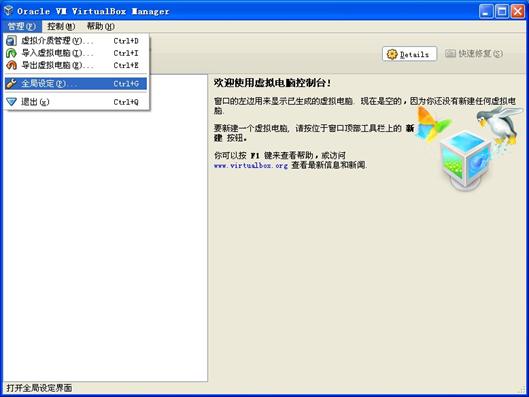The image size is (529, 397).
Task: Click the Ctrl+D shortcut label
Action: [126, 41]
